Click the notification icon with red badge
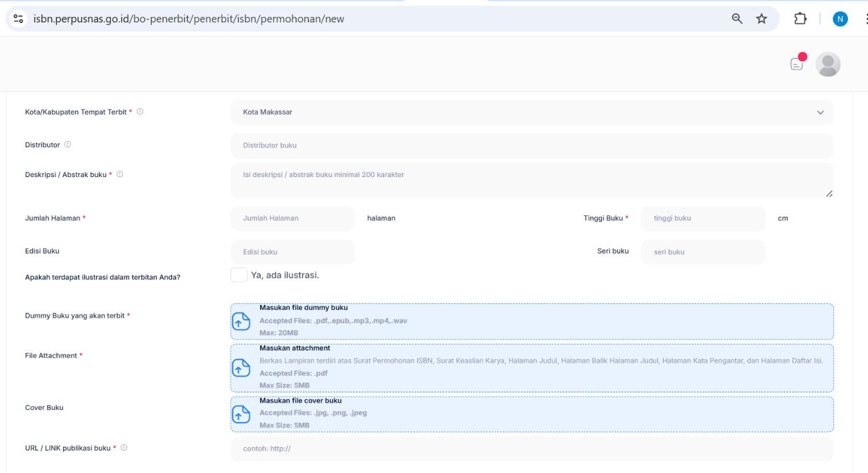 click(x=798, y=63)
